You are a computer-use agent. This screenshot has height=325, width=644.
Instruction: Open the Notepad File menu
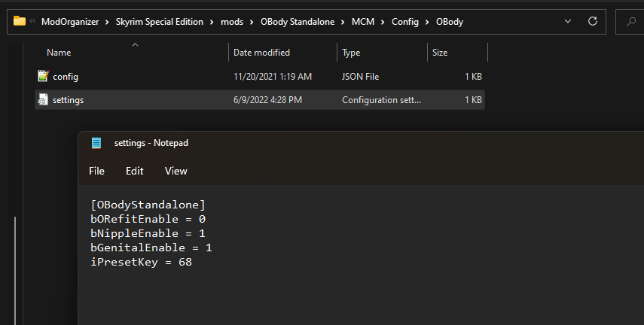point(96,171)
